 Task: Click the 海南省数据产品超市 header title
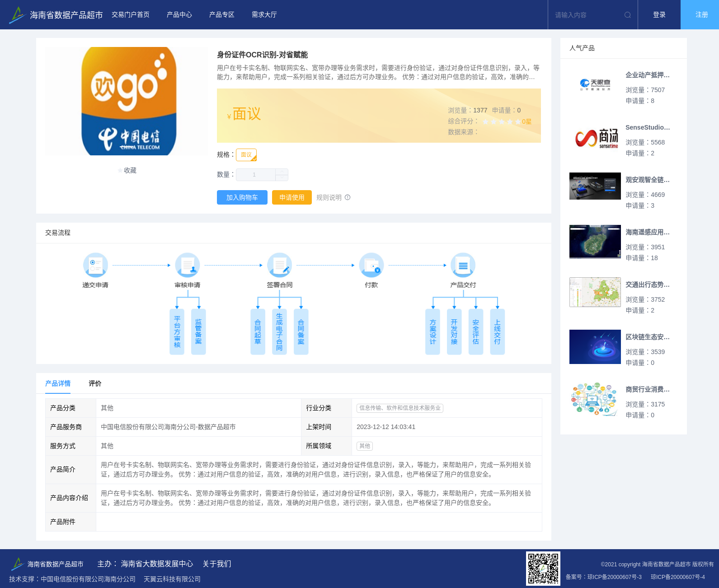click(x=66, y=15)
